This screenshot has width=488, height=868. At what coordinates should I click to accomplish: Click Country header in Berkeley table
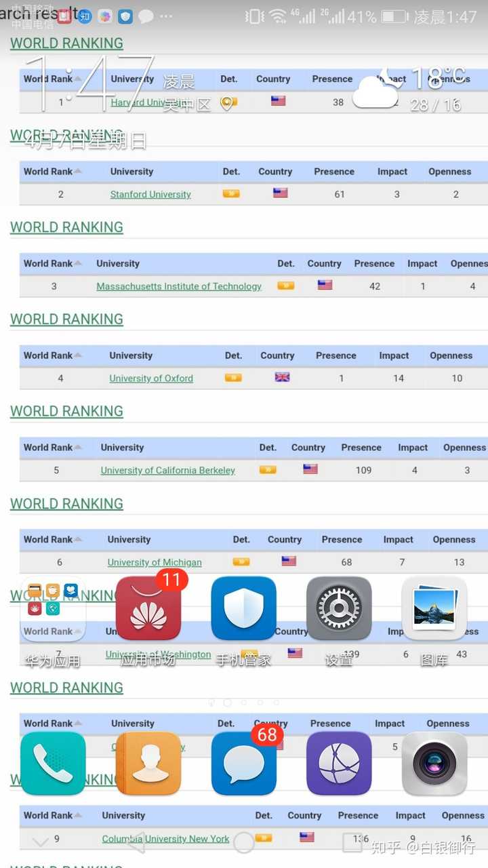(308, 448)
